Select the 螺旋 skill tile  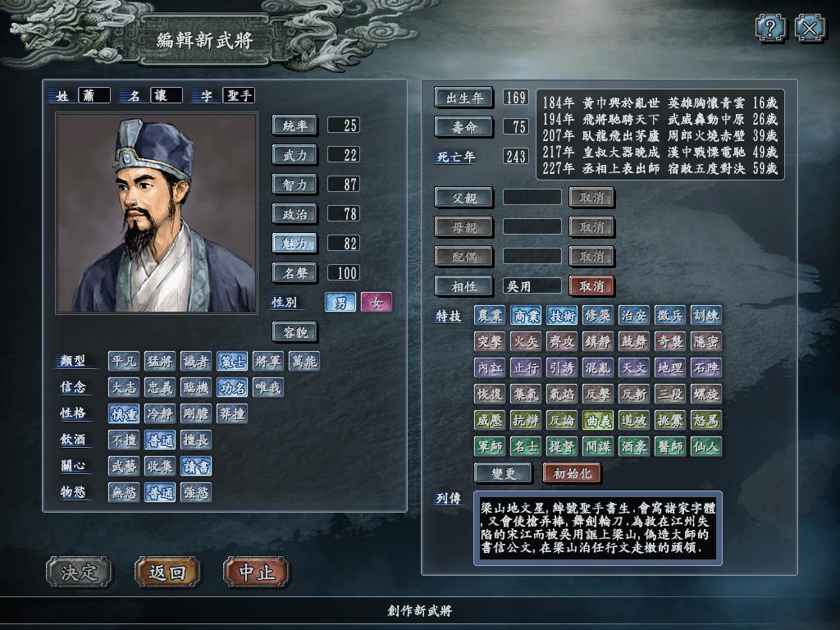click(706, 394)
